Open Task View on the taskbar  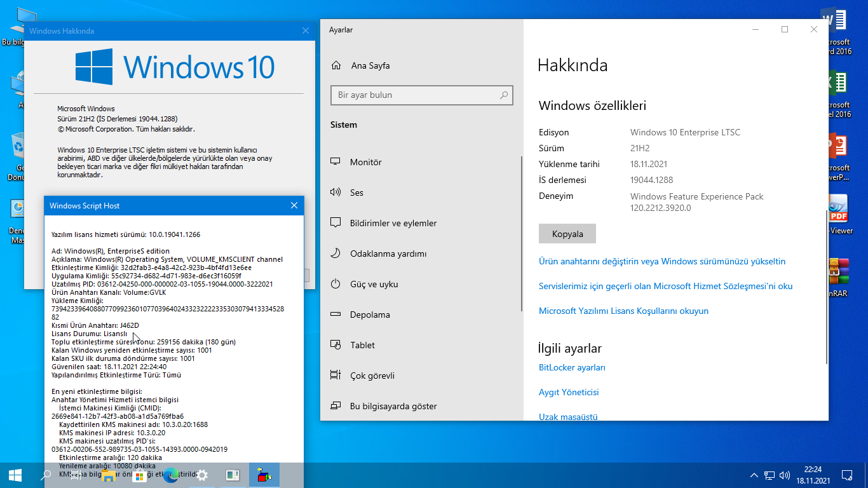pyautogui.click(x=76, y=475)
